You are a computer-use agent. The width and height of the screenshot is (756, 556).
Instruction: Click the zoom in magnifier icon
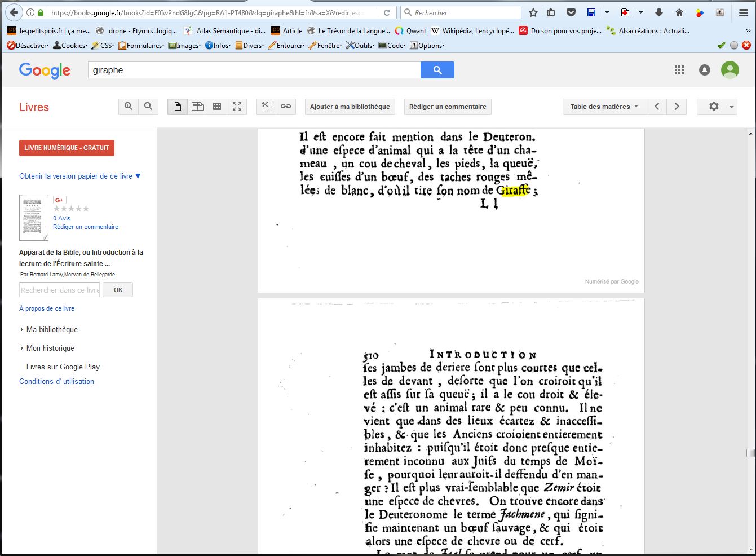click(x=129, y=107)
